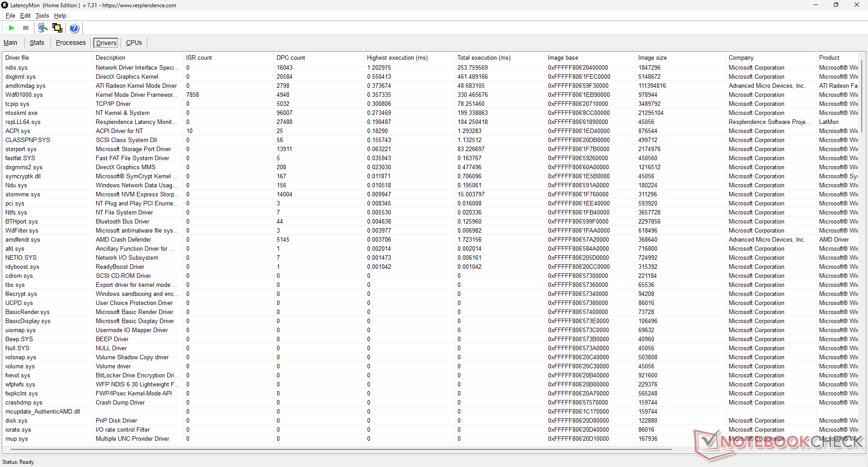Switch to the Processes tab
The height and width of the screenshot is (467, 868).
point(71,43)
